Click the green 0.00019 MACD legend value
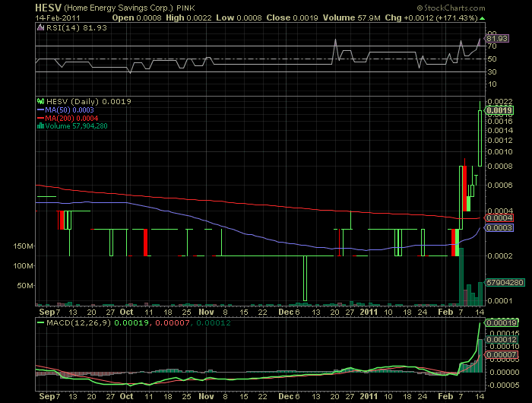 point(131,323)
